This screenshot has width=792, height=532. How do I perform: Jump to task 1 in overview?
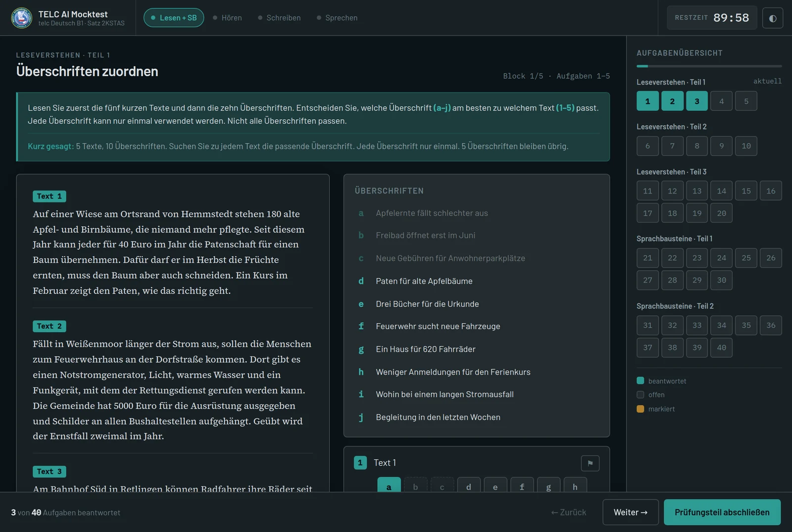pyautogui.click(x=647, y=101)
